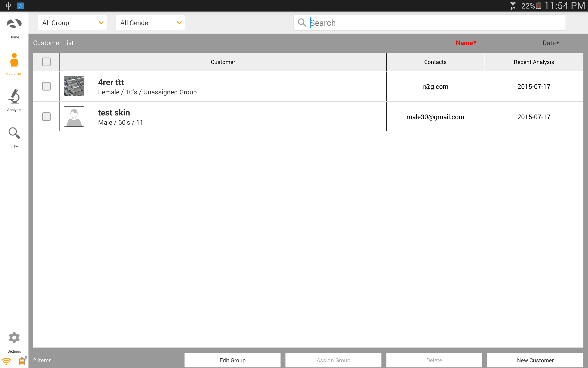Click the Delete button
588x368 pixels.
[x=434, y=360]
